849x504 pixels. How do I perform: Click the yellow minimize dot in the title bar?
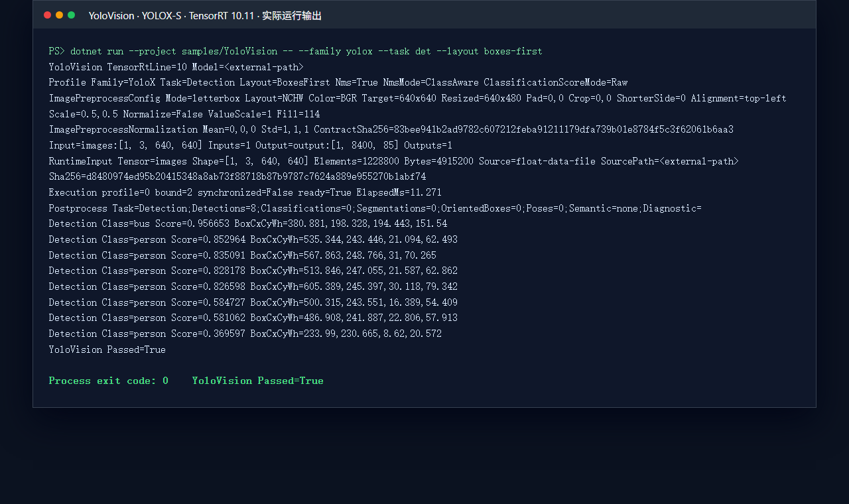point(59,15)
